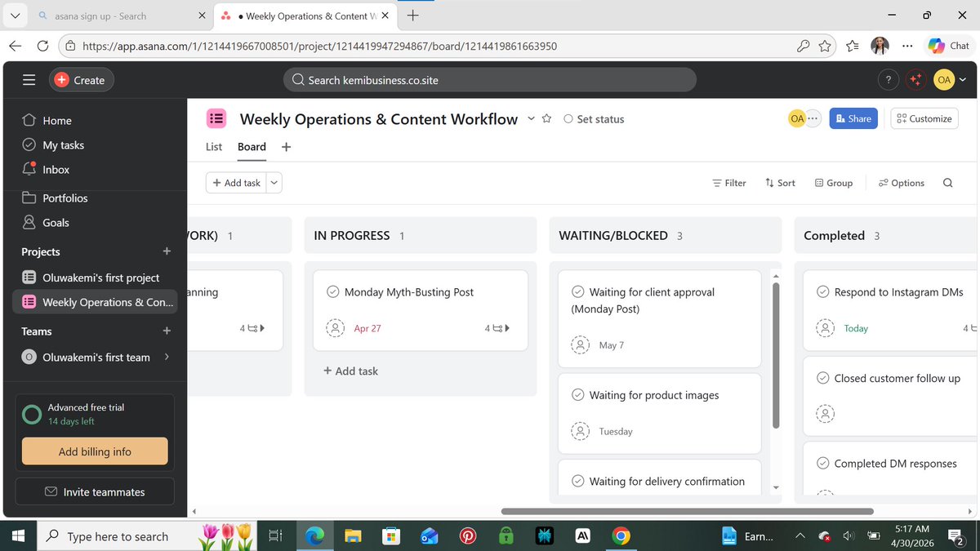Click the magnifier search icon near Options
Viewport: 980px width, 551px height.
pos(947,183)
